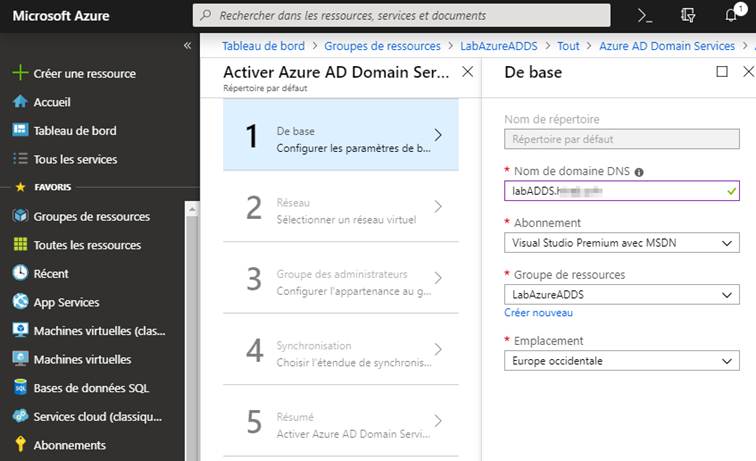
Task: Click the DNS domain name info icon
Action: click(x=639, y=172)
